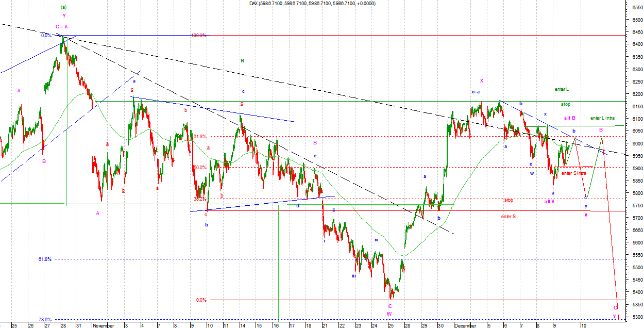Click the 'alt A' wave annotation
This screenshot has width=644, height=328.
click(x=549, y=202)
